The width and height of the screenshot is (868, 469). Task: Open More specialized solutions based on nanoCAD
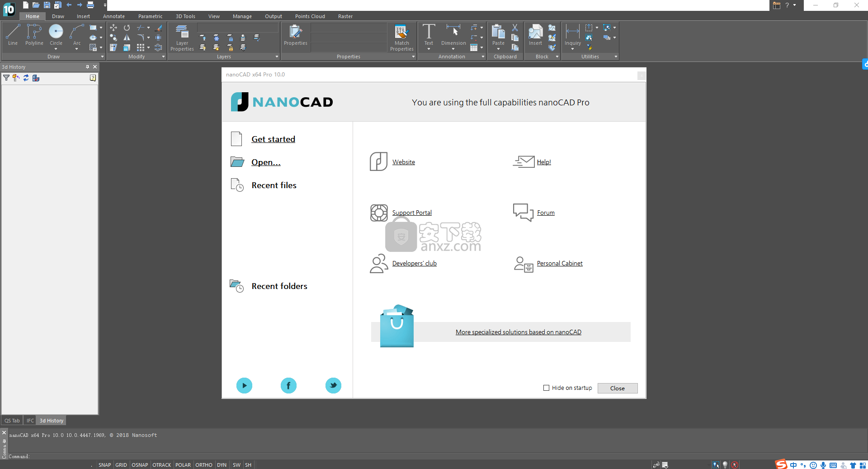(519, 332)
